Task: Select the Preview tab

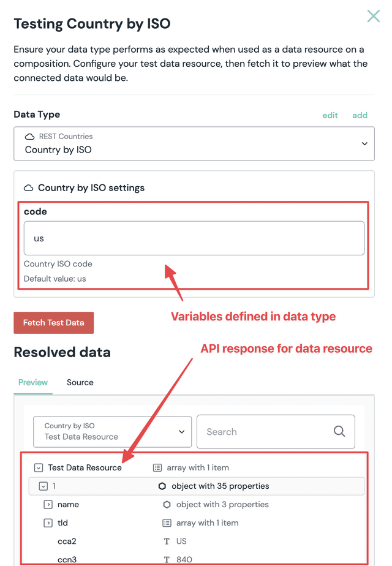Action: coord(32,382)
